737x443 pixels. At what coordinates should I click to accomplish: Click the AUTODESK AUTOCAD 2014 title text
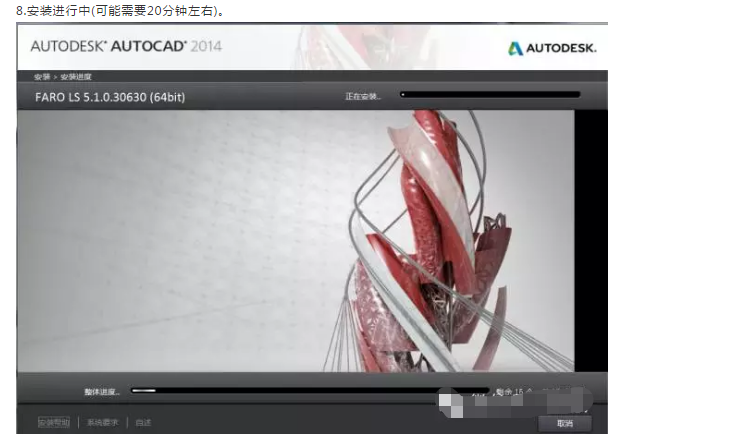point(126,46)
